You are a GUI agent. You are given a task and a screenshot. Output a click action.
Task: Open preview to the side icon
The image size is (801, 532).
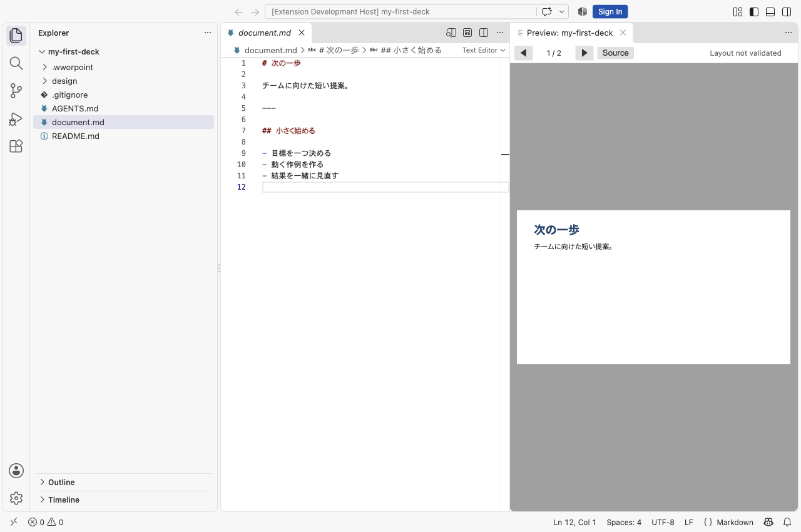point(451,33)
